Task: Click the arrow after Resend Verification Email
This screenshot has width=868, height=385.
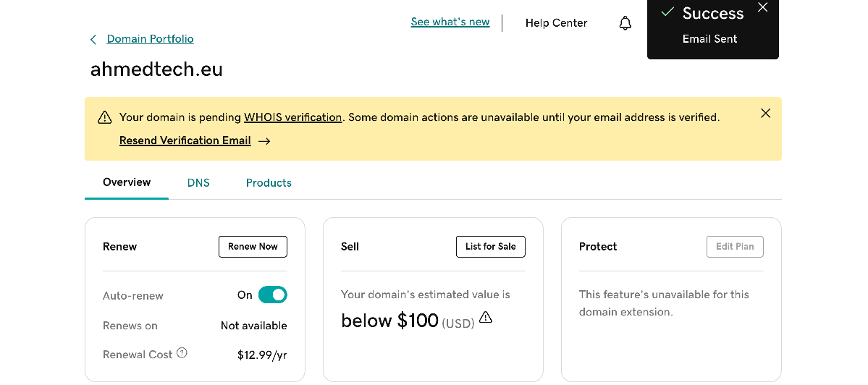Action: [264, 141]
